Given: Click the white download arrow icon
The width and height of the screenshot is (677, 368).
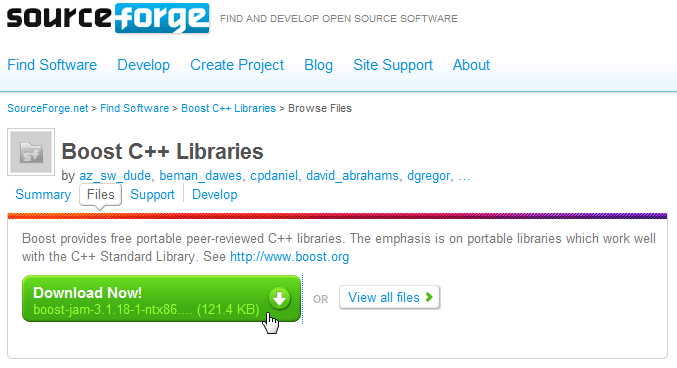Looking at the screenshot, I should click(x=279, y=298).
